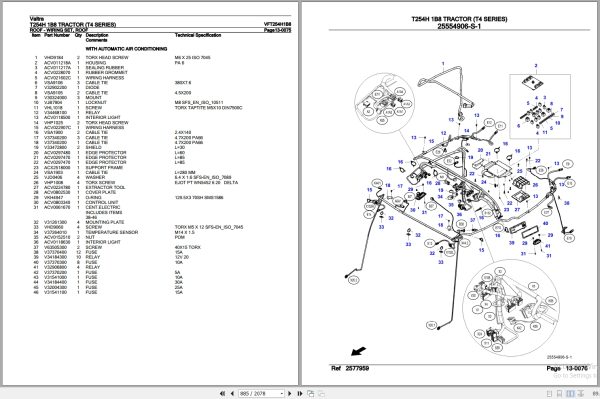600x399 pixels.
Task: Enable two-page continuous scrolling view
Action: (x=581, y=393)
